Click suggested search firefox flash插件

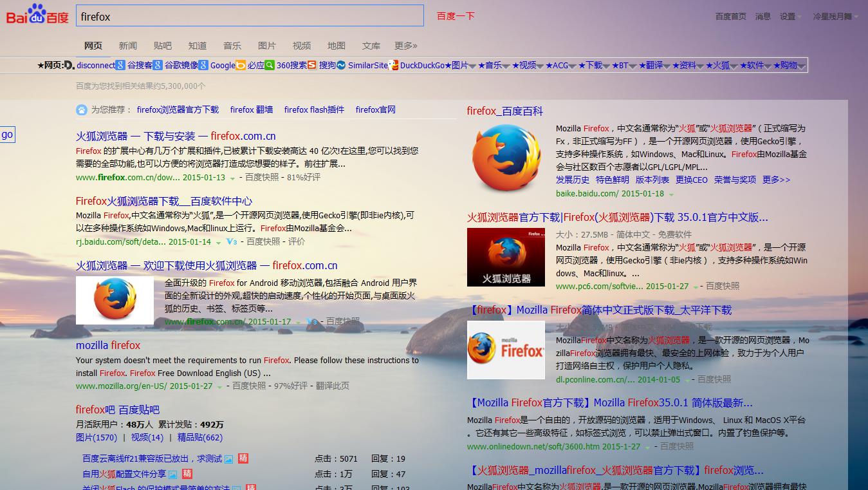click(314, 110)
